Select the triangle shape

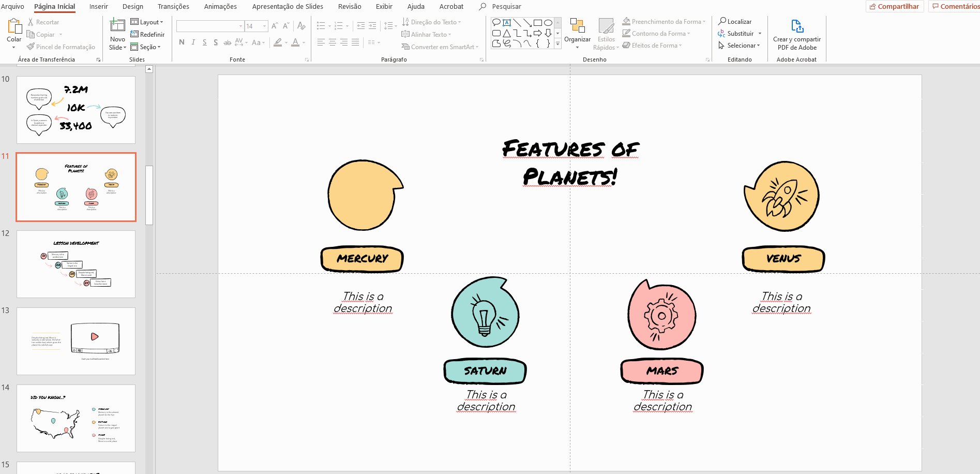tap(507, 33)
